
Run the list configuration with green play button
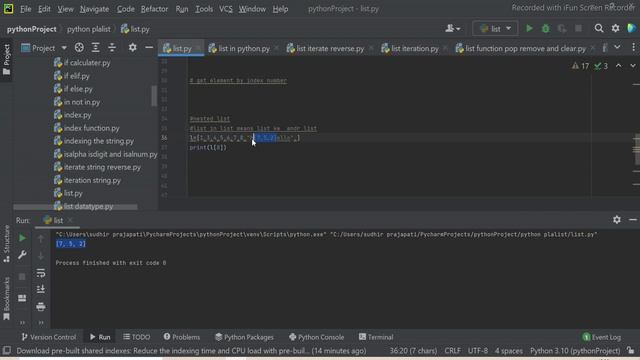pos(529,29)
